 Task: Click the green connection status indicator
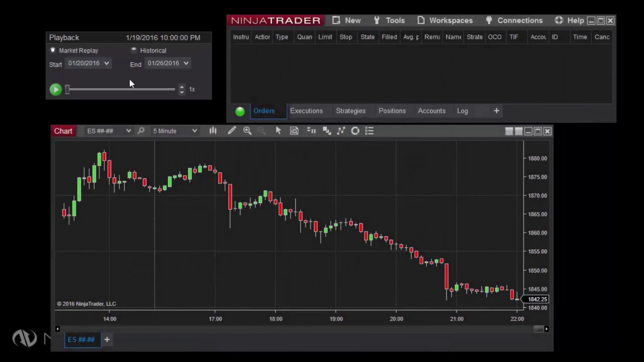click(240, 112)
